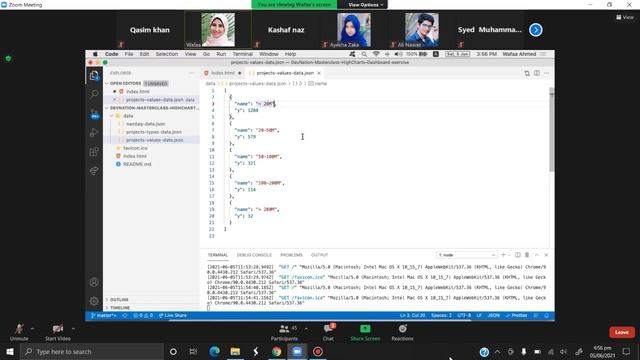The width and height of the screenshot is (640, 360).
Task: Open the Explorer icon in VS Code activity bar
Action: pos(94,76)
